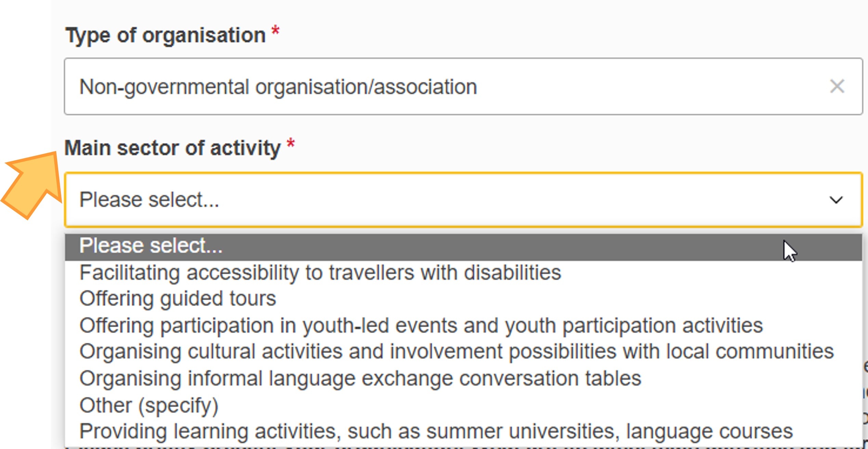Pick 'Offering participation in youth-led events' option

[x=421, y=325]
